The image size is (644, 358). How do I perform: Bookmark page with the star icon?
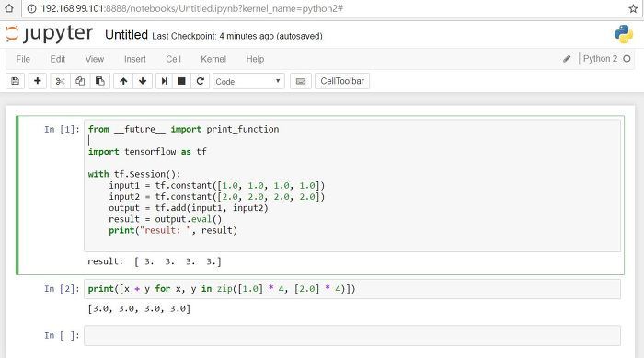coord(633,8)
